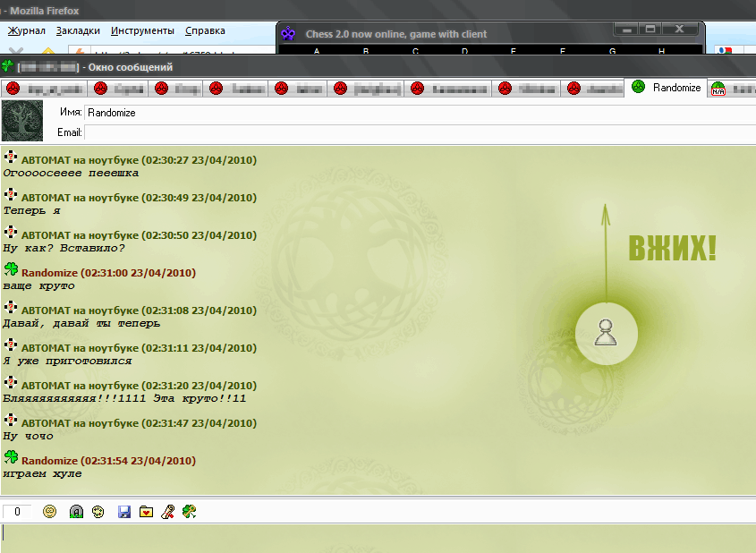Click the smiley emoticon icon in toolbar
Viewport: 756px width, 553px height.
point(50,512)
